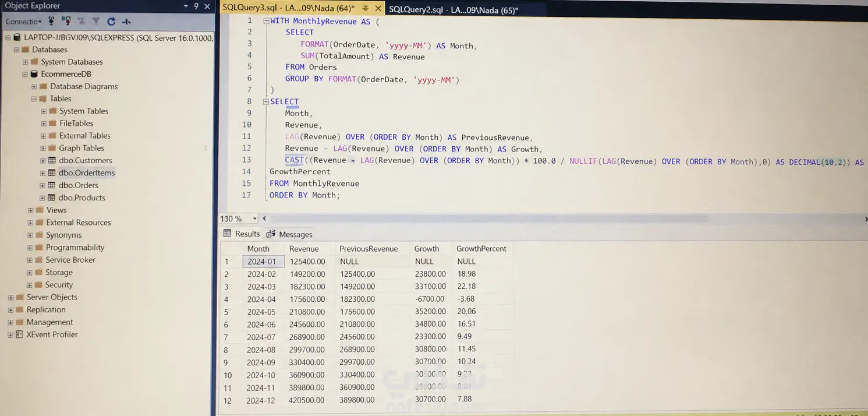The image size is (868, 416).
Task: Click the XEvent Profiler icon
Action: pyautogui.click(x=19, y=334)
